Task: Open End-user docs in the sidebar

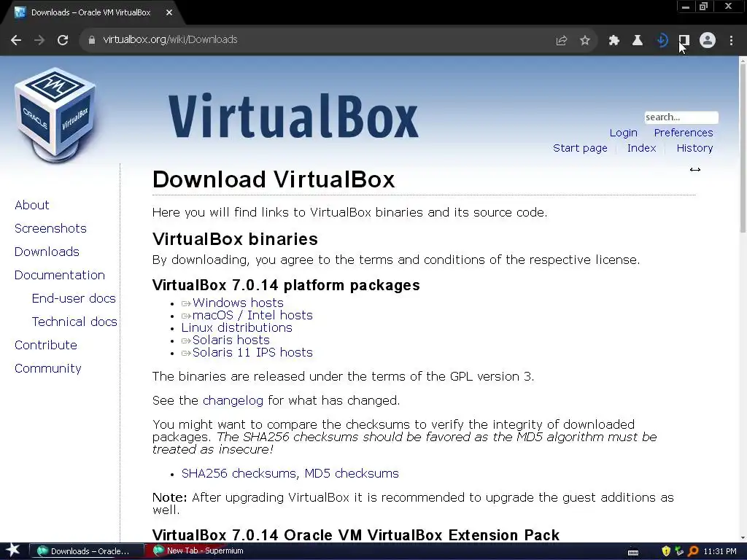Action: click(x=74, y=298)
